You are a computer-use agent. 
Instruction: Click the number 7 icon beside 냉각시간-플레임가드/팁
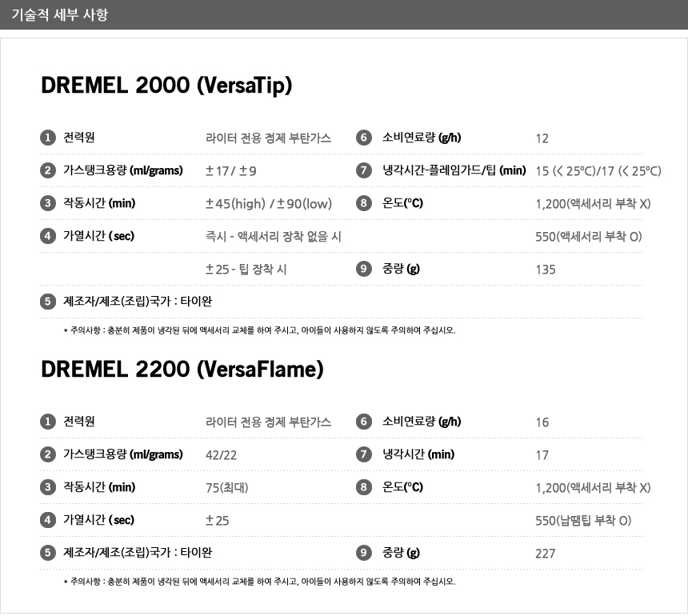[364, 170]
